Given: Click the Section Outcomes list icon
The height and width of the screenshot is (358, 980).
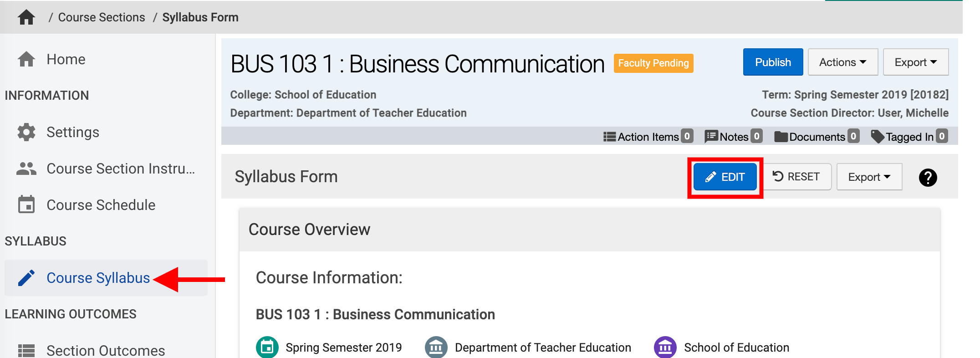Looking at the screenshot, I should (26, 350).
